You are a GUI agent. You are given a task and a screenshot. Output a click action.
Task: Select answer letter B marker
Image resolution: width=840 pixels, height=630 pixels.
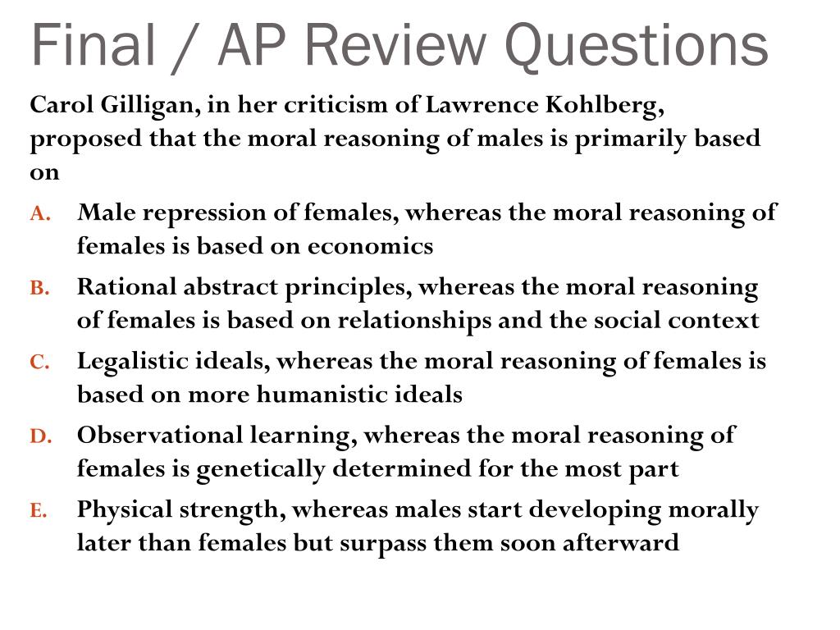coord(40,288)
